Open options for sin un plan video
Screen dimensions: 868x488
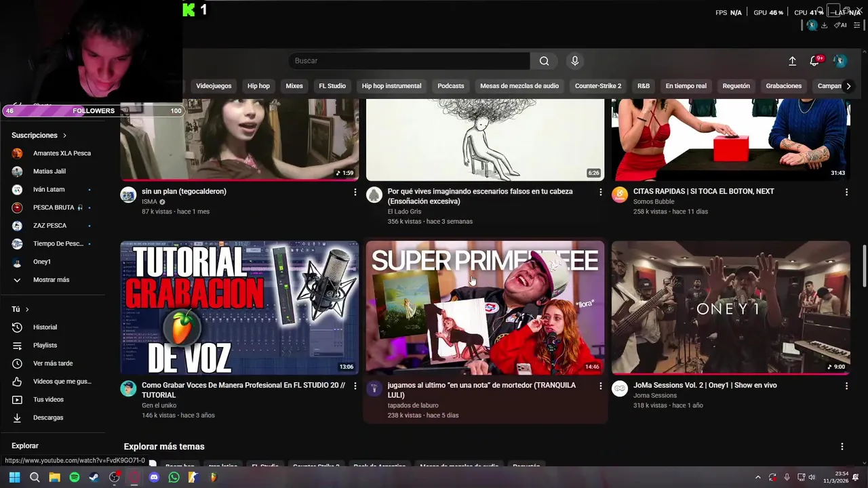pos(355,192)
